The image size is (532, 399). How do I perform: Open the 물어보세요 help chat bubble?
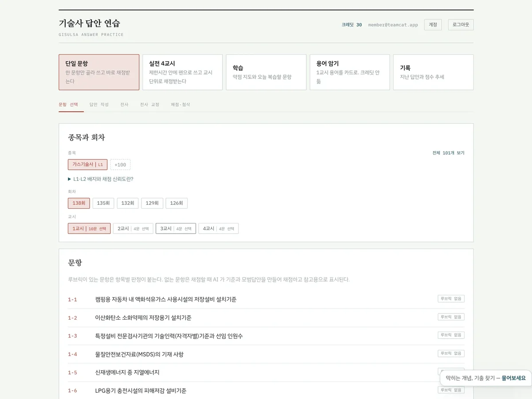[x=485, y=378]
